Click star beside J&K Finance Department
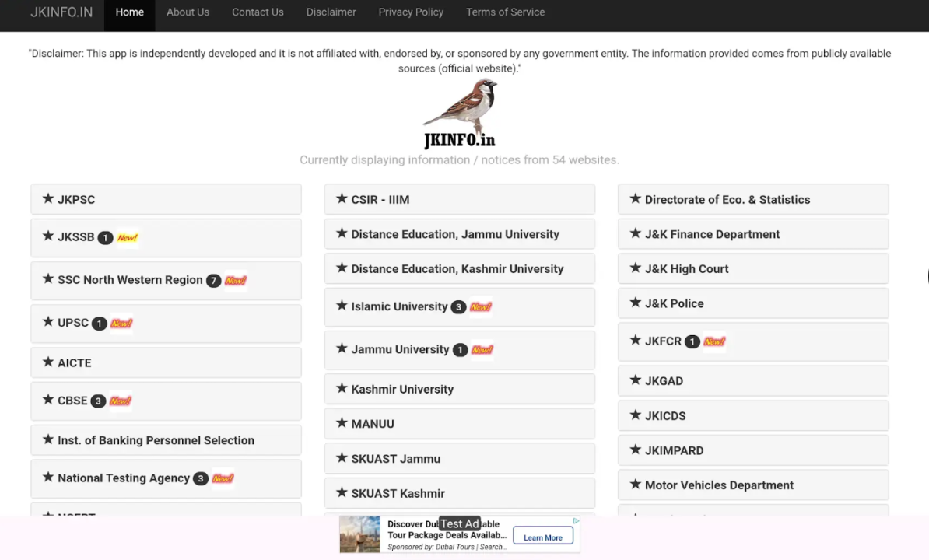This screenshot has width=929, height=560. [636, 233]
